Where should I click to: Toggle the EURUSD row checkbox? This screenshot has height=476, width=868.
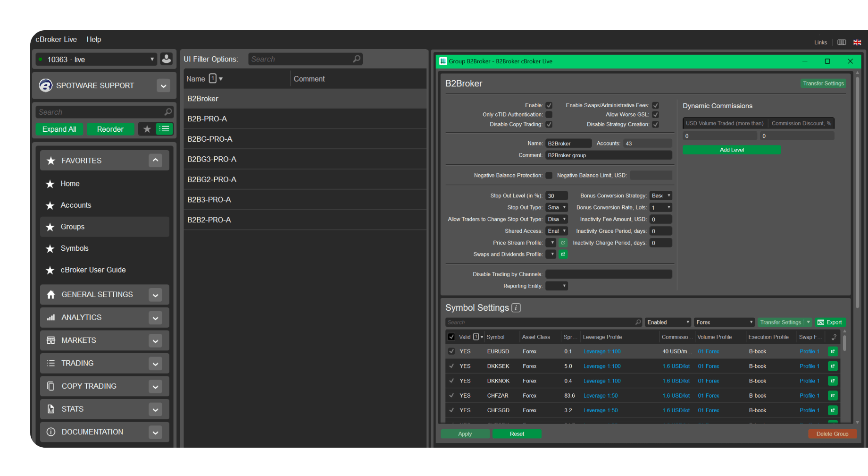tap(451, 351)
